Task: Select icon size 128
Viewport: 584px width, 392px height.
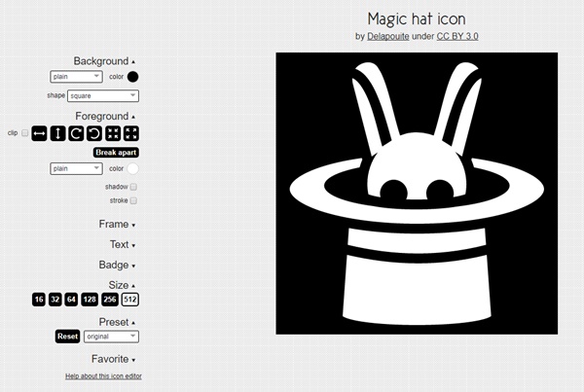Action: (90, 300)
